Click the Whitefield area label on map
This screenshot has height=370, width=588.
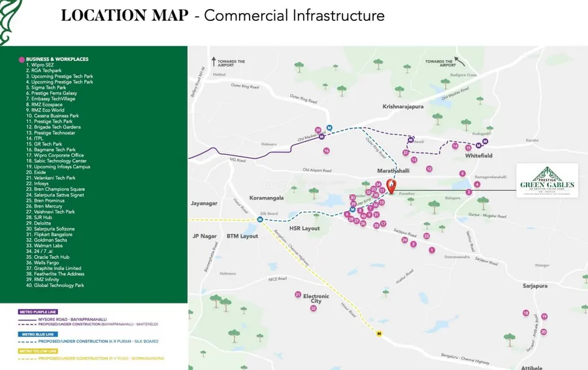(x=478, y=156)
